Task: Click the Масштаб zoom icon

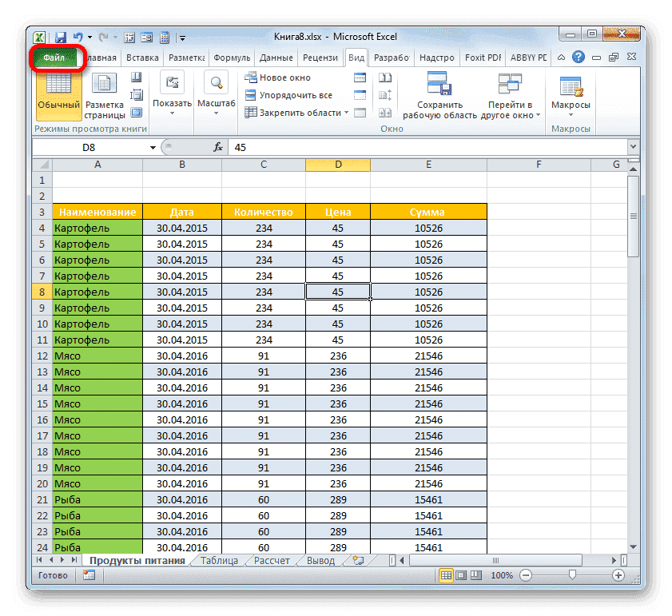Action: coord(214,84)
